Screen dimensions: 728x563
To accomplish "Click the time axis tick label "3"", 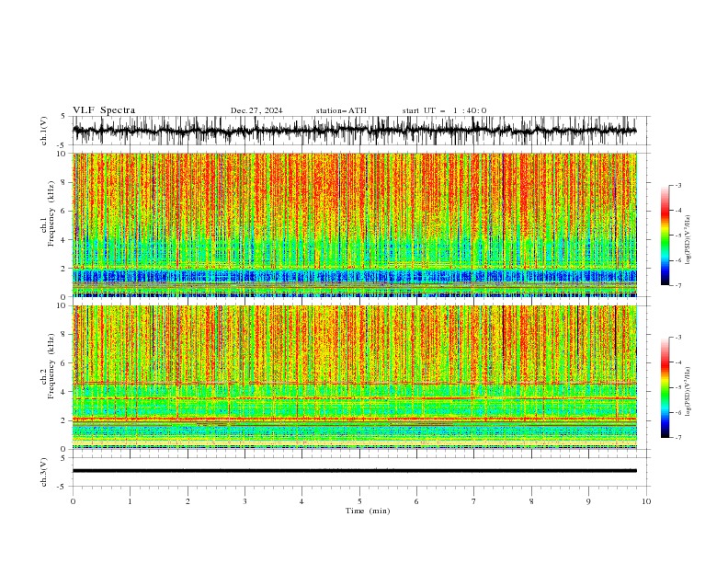I will [245, 501].
